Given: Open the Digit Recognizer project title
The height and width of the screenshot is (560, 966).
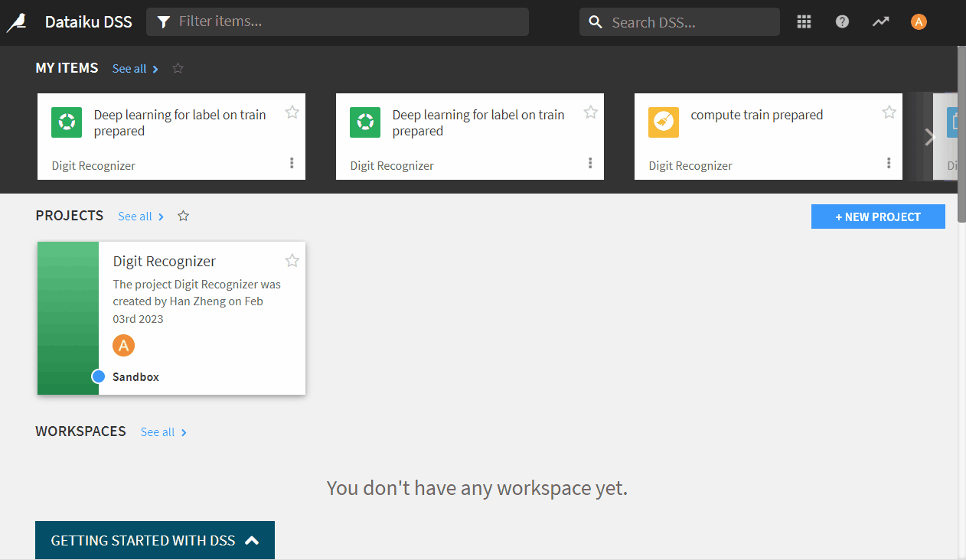Looking at the screenshot, I should click(165, 262).
